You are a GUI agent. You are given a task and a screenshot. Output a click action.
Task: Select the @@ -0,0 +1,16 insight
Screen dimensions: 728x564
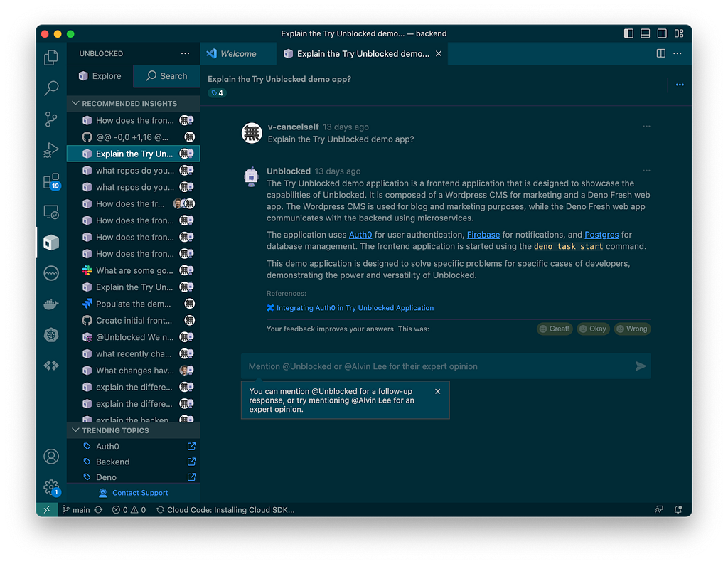133,137
